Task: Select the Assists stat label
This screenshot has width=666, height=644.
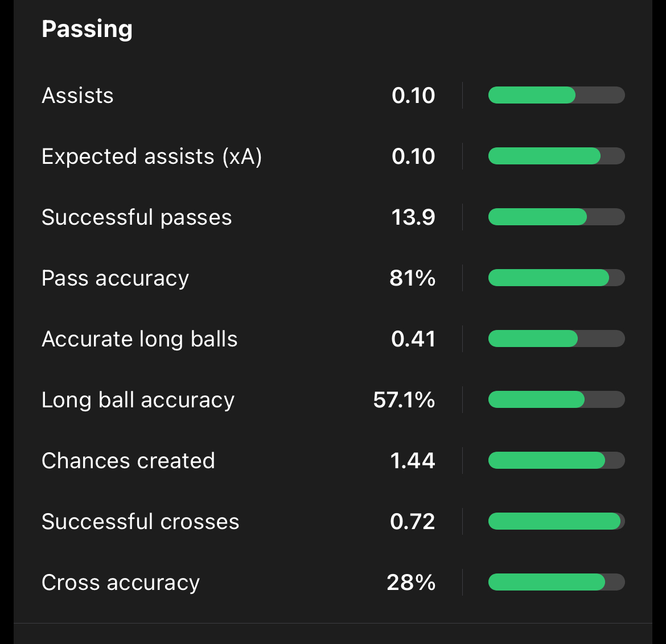Action: point(78,96)
